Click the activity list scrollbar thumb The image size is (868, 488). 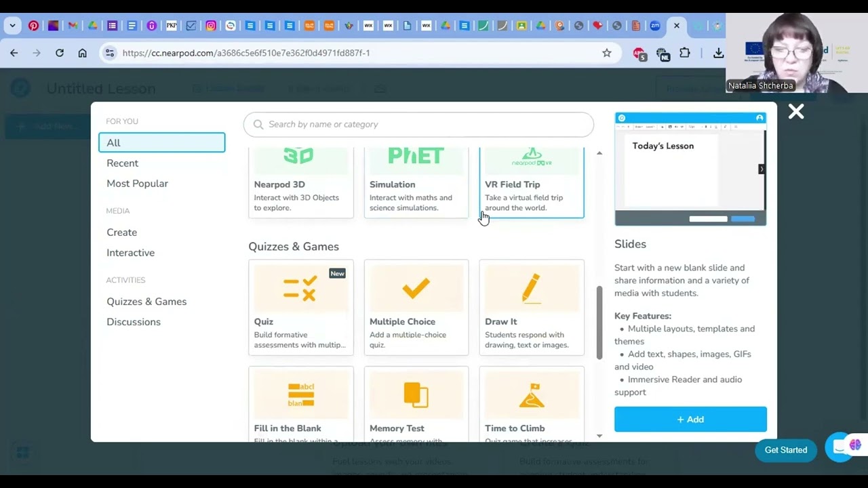599,323
